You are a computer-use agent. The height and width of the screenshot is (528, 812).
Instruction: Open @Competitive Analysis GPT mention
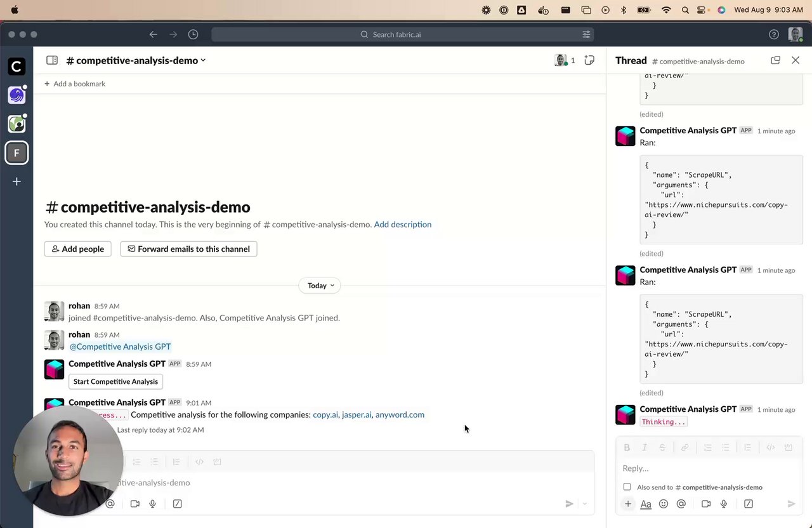[x=120, y=346]
